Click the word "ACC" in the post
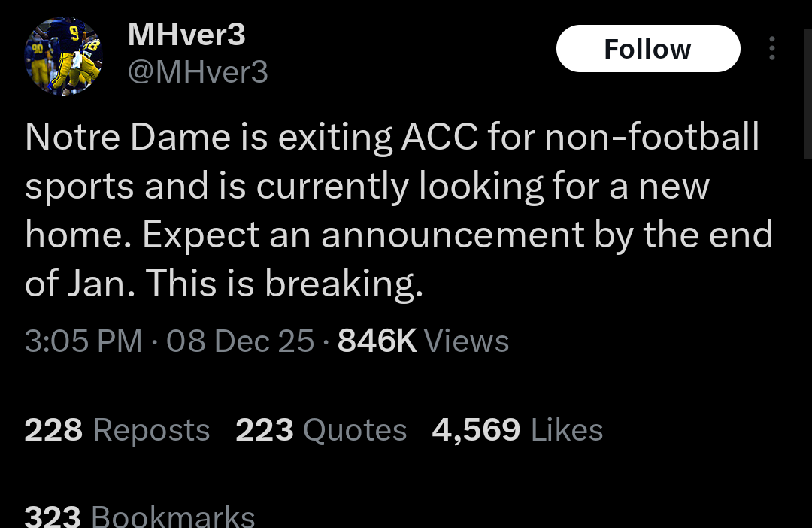Viewport: 812px width, 528px height. click(440, 138)
